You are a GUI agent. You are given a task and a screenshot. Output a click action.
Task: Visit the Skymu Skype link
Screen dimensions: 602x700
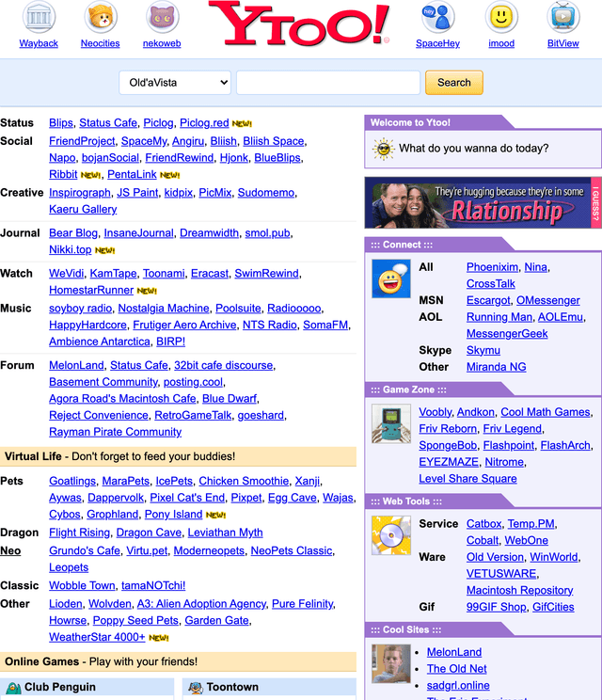tap(483, 350)
